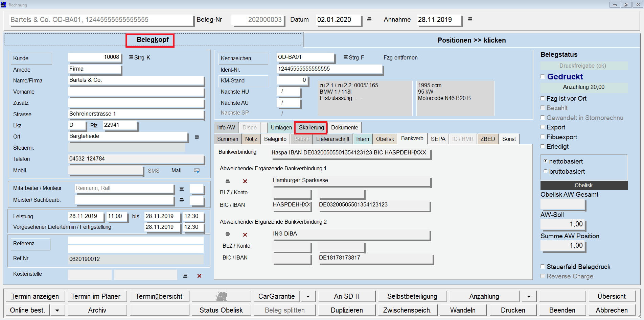Click the Strg-K customer lookup icon
The image size is (644, 320).
131,57
